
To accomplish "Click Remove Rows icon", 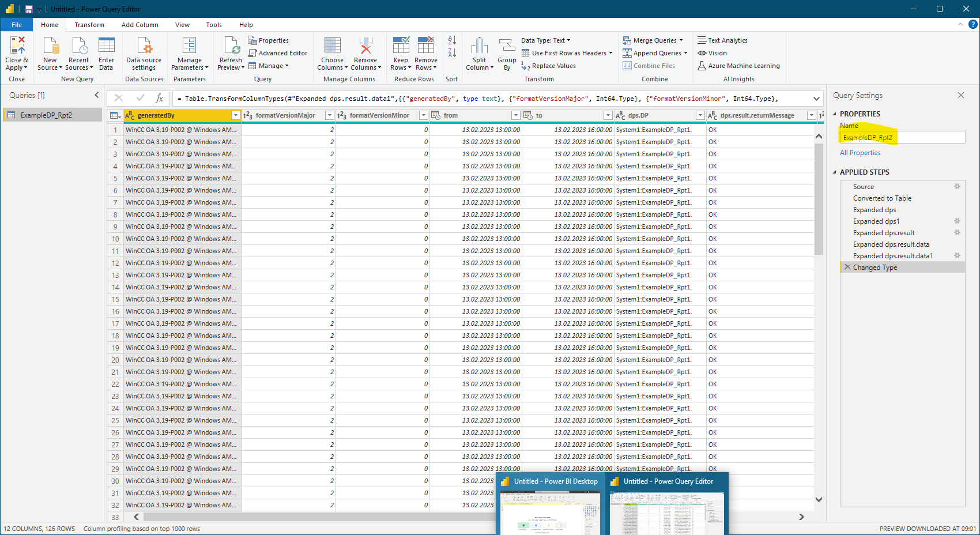I will pos(426,46).
